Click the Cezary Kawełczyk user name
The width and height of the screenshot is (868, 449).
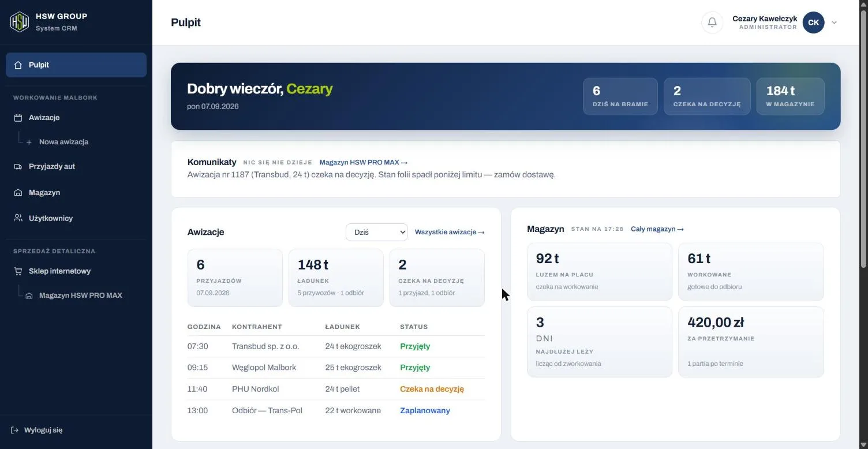[765, 18]
